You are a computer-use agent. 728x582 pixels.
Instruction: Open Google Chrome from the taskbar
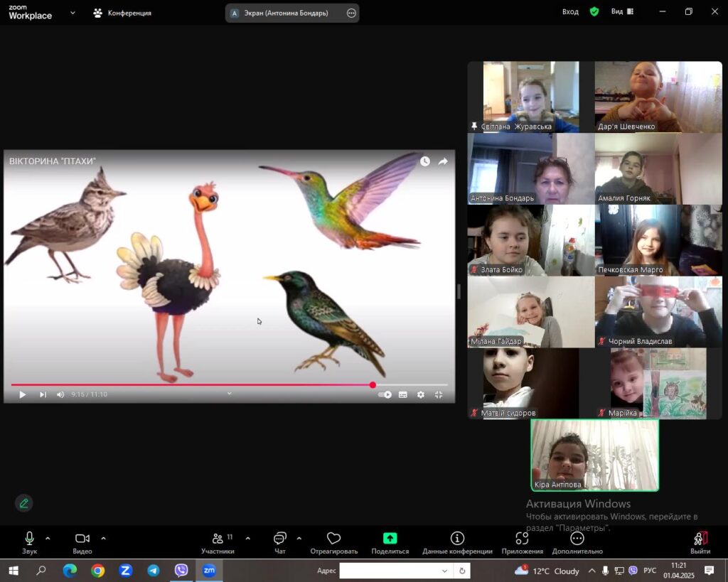pos(97,571)
